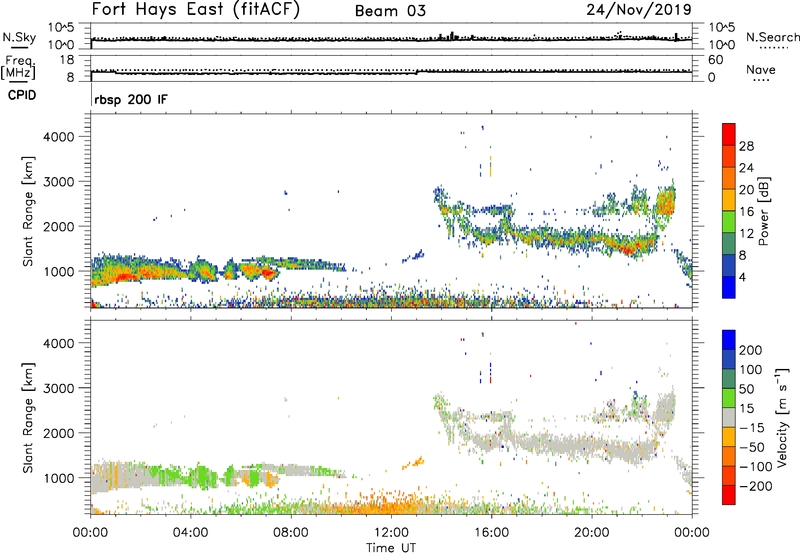Click the 'Fort Hays East (fitACF)' title

click(x=195, y=9)
